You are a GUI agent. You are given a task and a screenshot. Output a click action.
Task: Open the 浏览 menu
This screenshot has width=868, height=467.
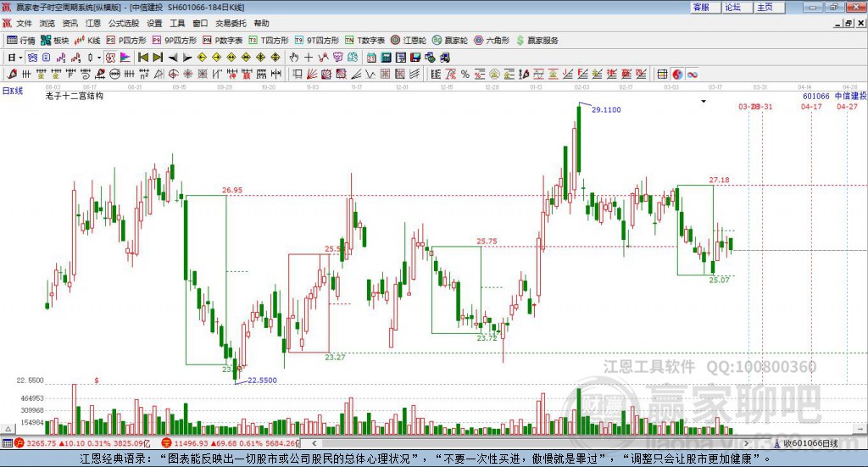click(x=47, y=23)
